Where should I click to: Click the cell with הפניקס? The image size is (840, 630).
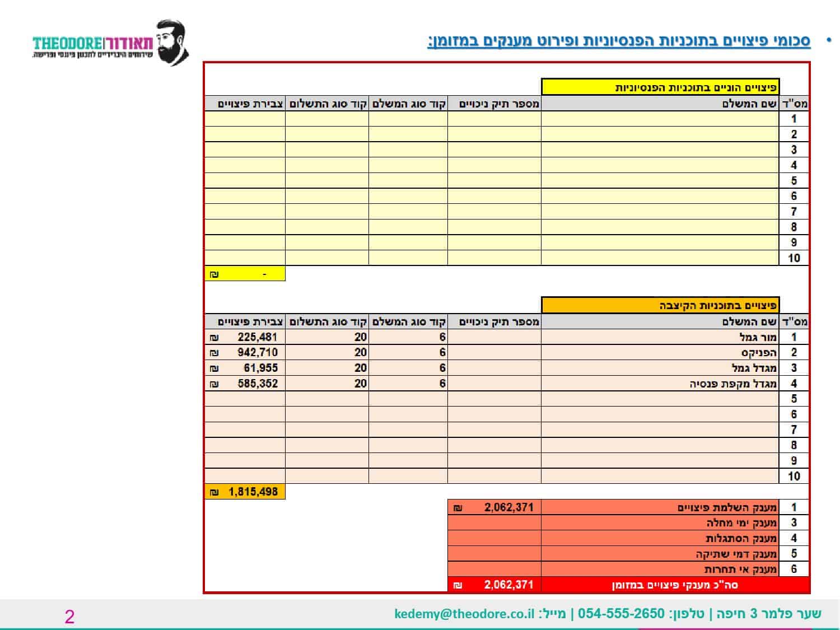[660, 352]
